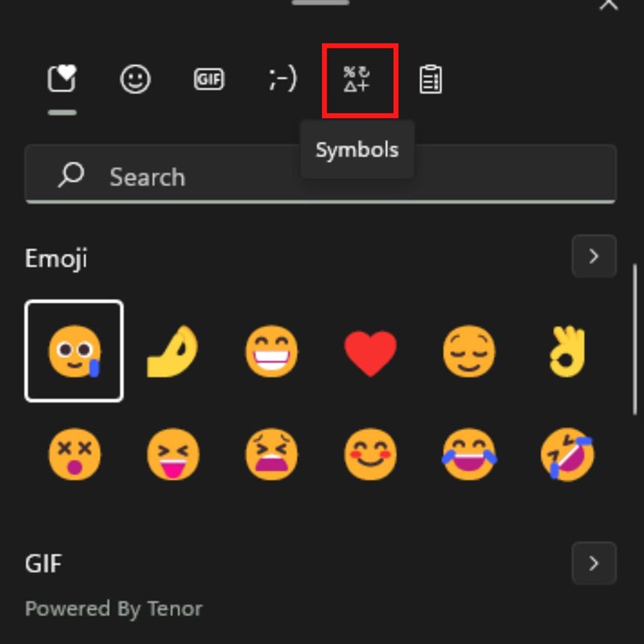Open the Symbols tab
The image size is (644, 644).
359,80
